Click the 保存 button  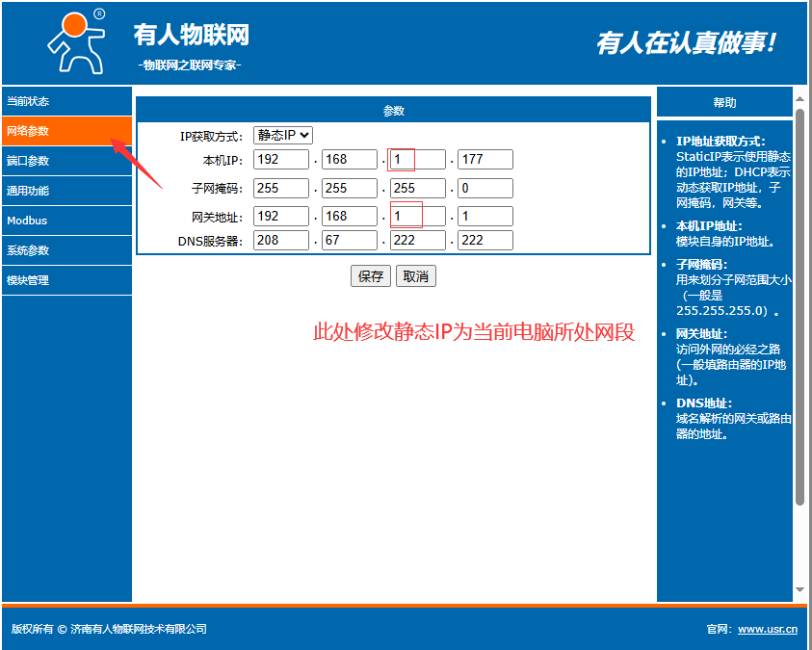tap(371, 276)
